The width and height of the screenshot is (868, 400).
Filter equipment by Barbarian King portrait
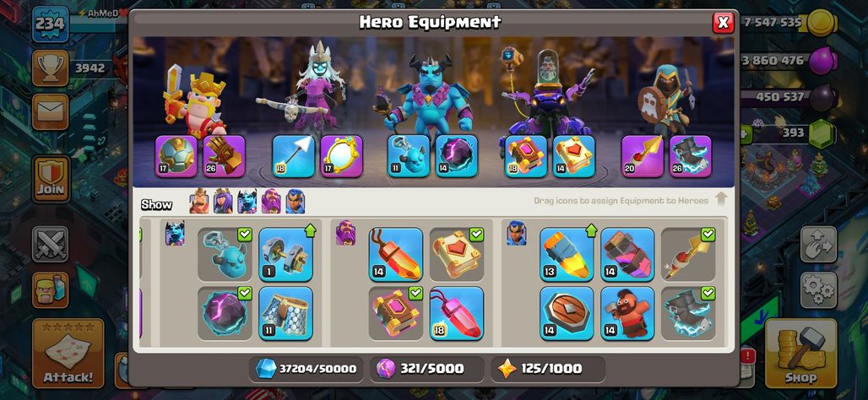(x=199, y=202)
